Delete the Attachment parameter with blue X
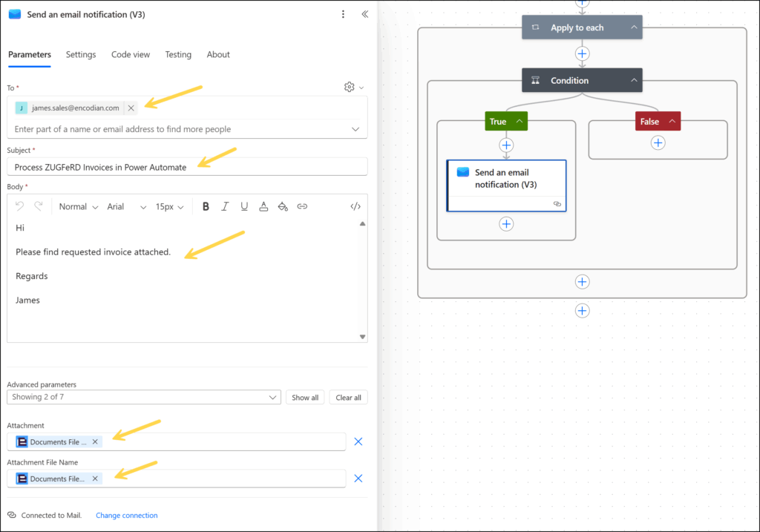 [x=358, y=441]
